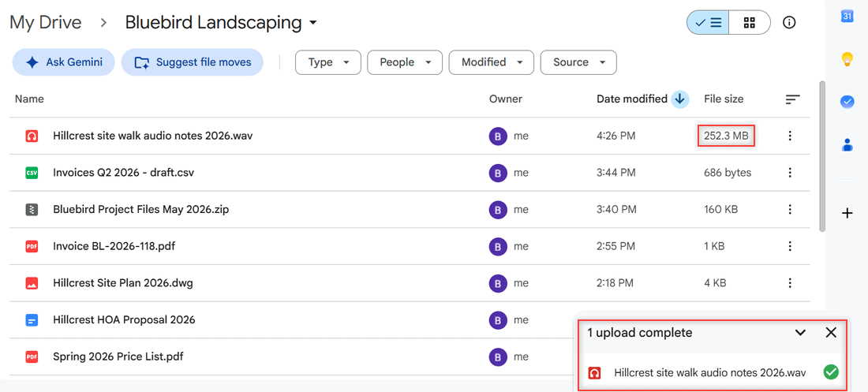
Task: Click the 2:18 PM modified time
Action: (x=615, y=283)
